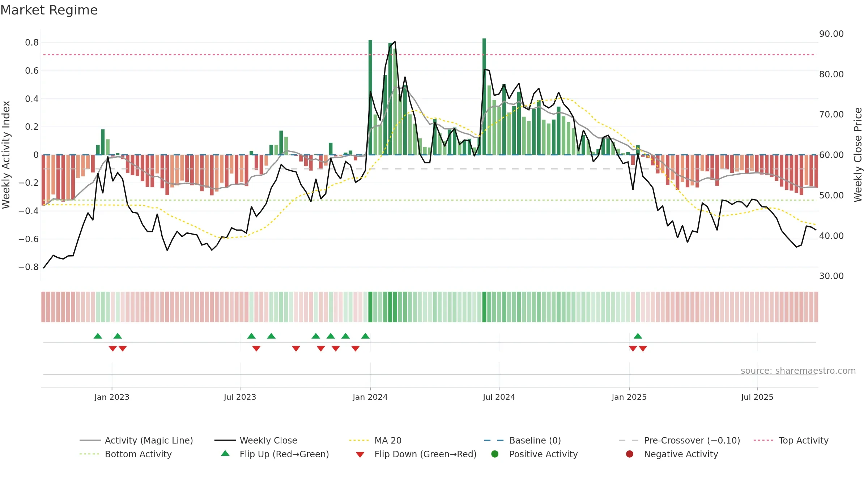Click the −0.2 tick on left axis
Screen dimensions: 868x488
(x=29, y=183)
